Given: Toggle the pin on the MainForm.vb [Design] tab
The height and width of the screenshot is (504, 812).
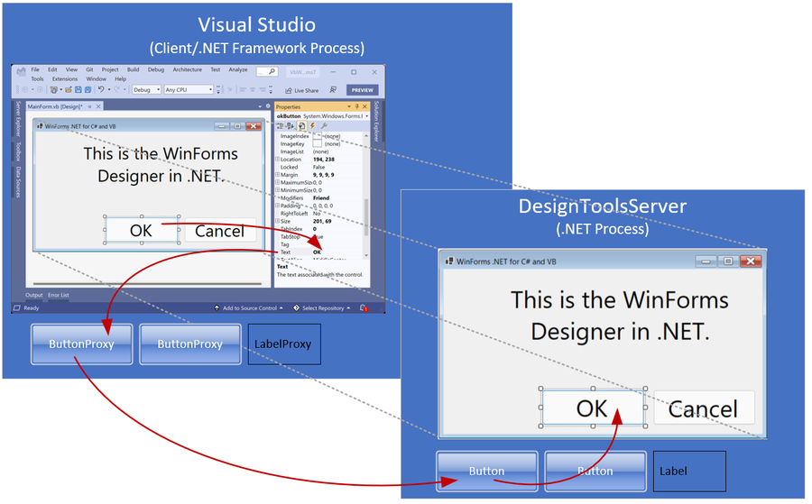Looking at the screenshot, I should pyautogui.click(x=89, y=106).
